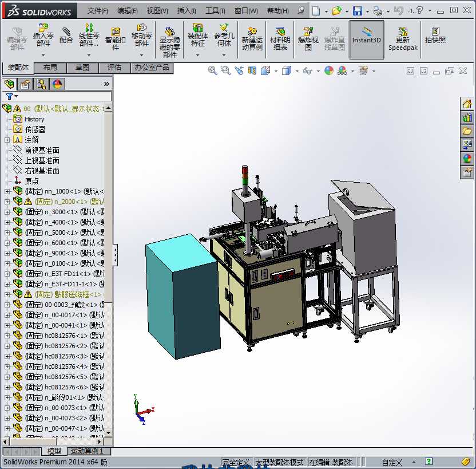The width and height of the screenshot is (476, 469).
Task: Open Assembly Features (装配体特征) tool
Action: pyautogui.click(x=197, y=36)
